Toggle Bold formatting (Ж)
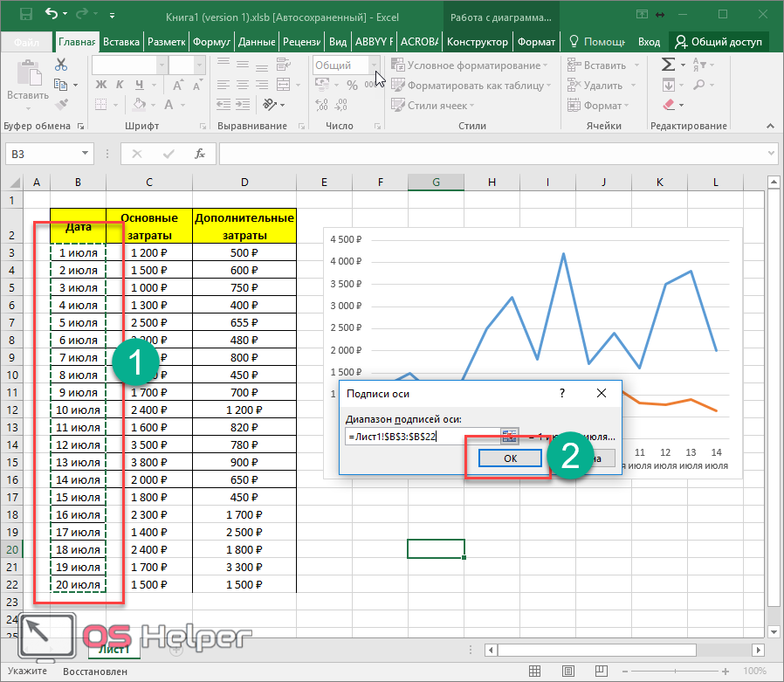Screen dimensions: 784x682 [100, 85]
